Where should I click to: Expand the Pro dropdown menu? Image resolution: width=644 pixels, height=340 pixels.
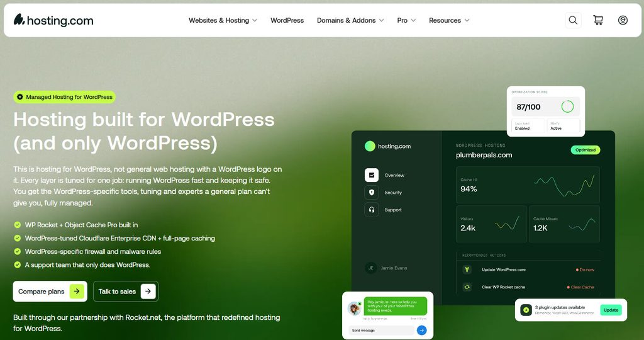point(406,20)
